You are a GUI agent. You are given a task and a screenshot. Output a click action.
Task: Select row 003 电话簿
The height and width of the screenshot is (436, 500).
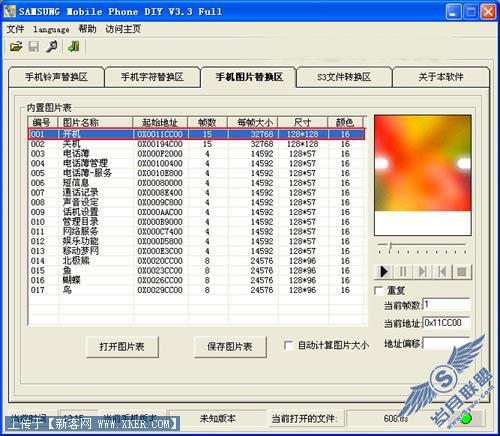click(x=197, y=154)
